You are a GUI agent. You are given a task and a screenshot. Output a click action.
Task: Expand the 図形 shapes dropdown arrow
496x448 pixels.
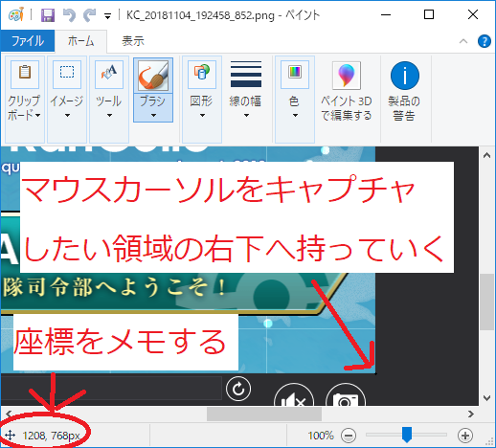[x=202, y=115]
